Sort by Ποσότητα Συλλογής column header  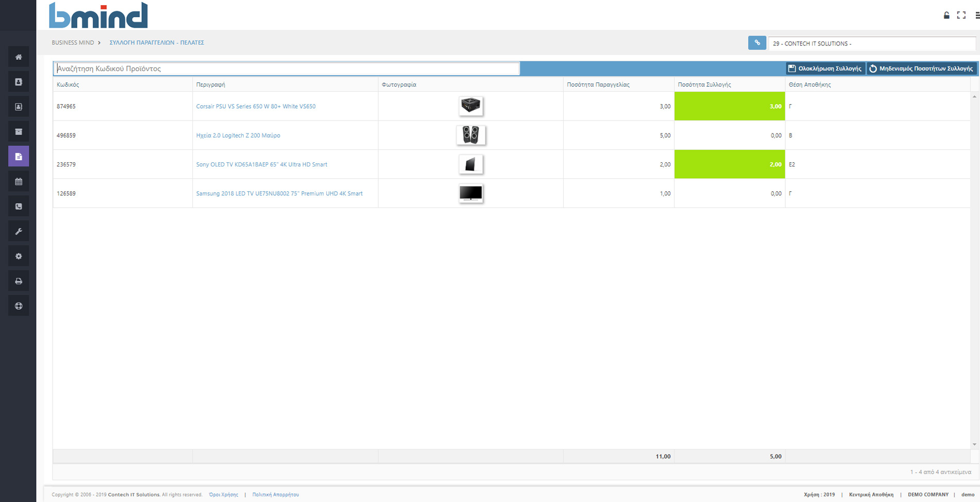(730, 85)
